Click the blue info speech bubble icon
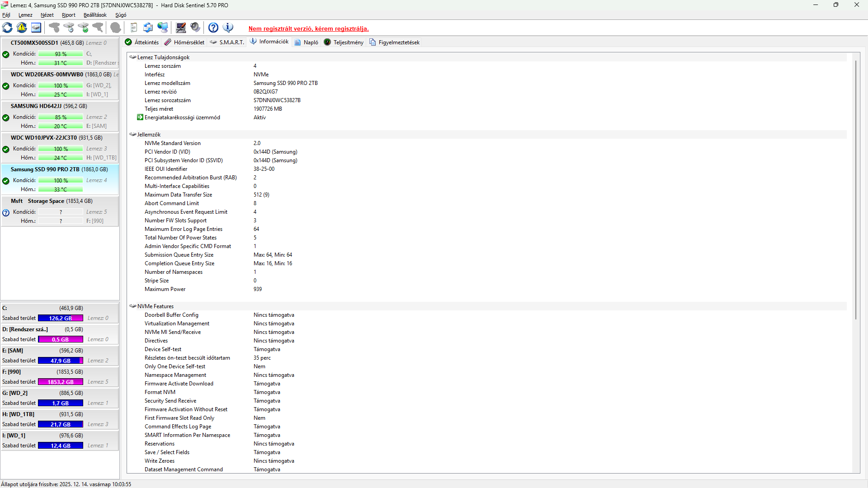The width and height of the screenshot is (868, 488). 228,28
